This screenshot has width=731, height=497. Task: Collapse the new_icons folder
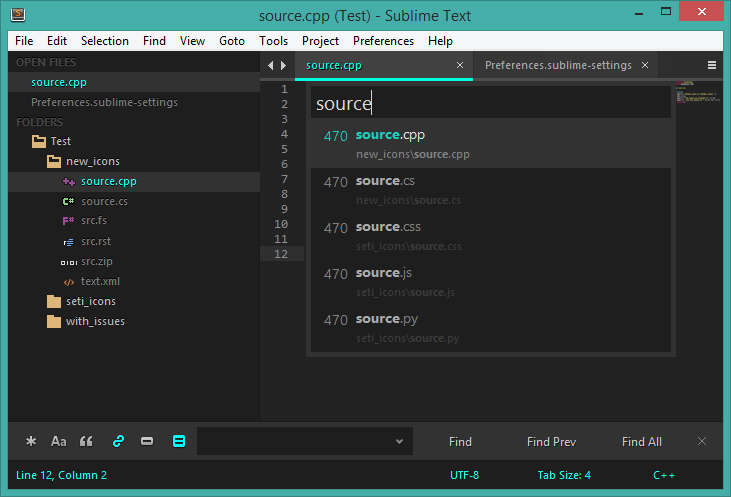[54, 161]
